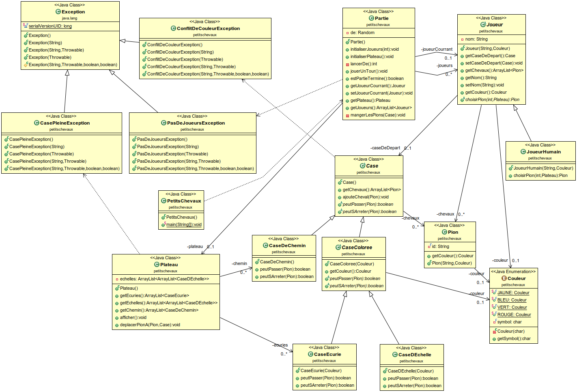Select the Couleur enumeration icon

click(x=504, y=278)
